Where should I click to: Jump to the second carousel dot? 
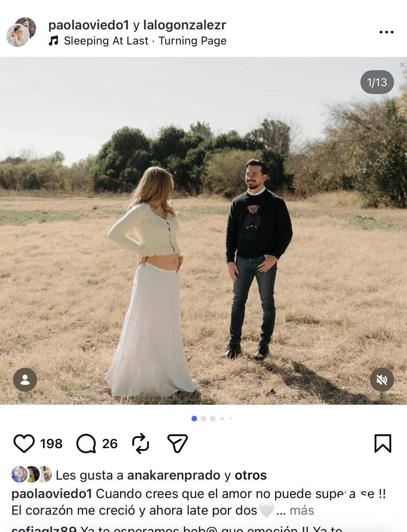click(203, 419)
